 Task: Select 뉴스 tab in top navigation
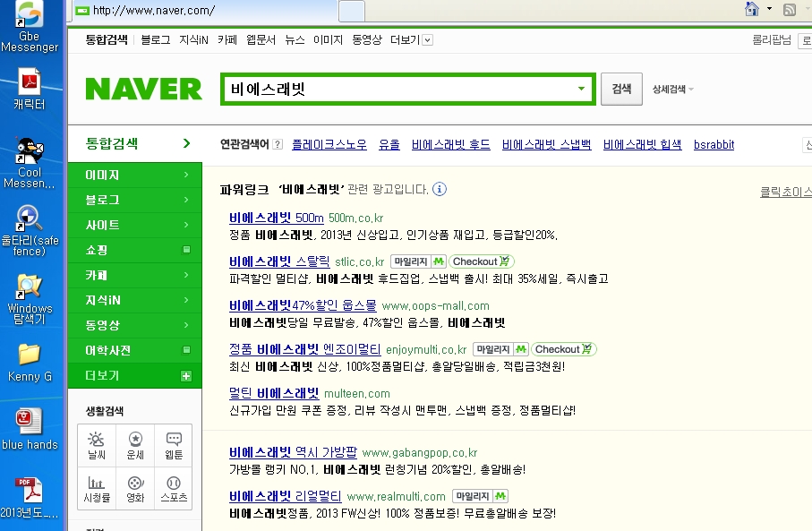pyautogui.click(x=295, y=40)
